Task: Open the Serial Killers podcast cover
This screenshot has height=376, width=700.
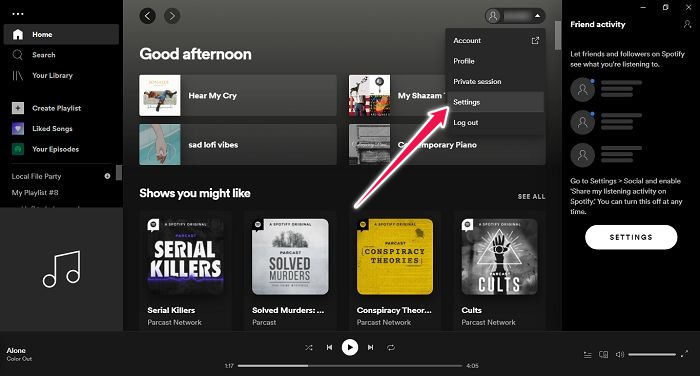Action: (185, 257)
